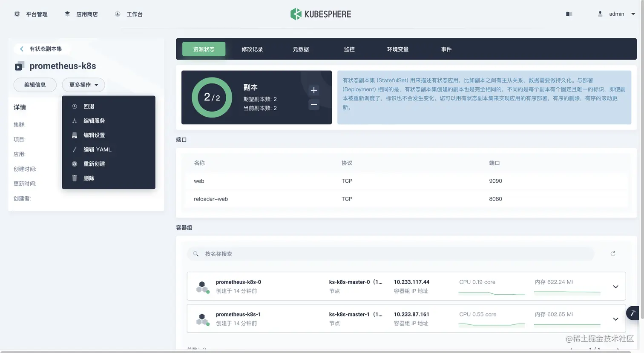The image size is (644, 353).
Task: Click the reloader-web port name
Action: [x=211, y=199]
